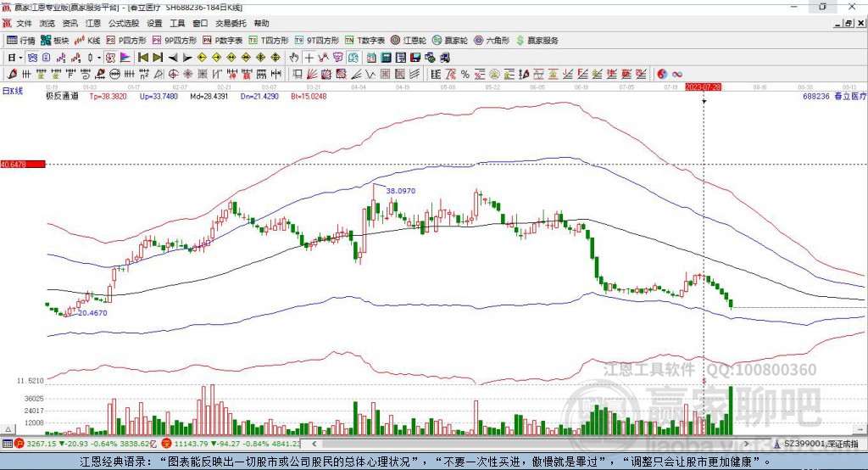Open the 赢家轮 wheel tool
This screenshot has width=868, height=470.
pyautogui.click(x=450, y=41)
